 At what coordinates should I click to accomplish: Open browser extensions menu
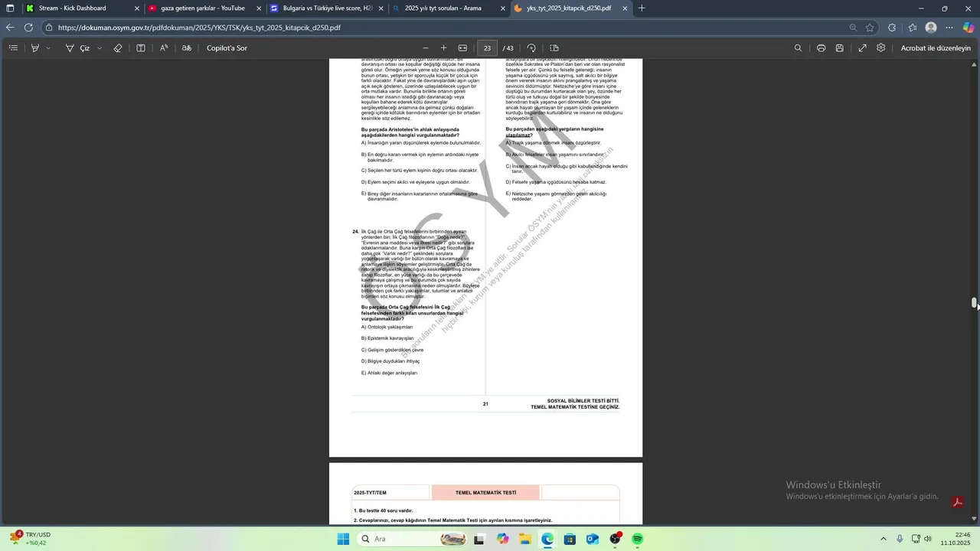click(x=892, y=28)
